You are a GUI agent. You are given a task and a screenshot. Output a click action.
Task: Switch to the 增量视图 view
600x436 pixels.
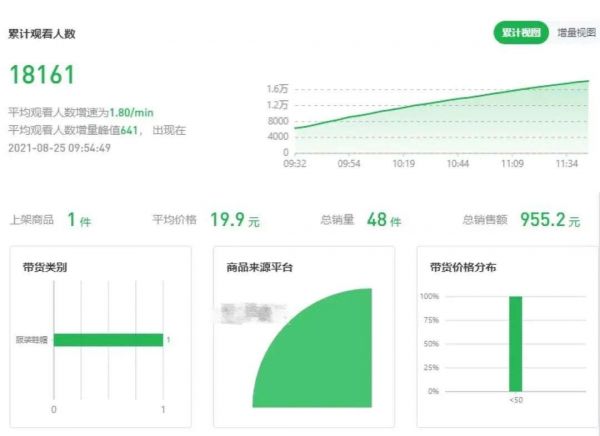tap(574, 32)
